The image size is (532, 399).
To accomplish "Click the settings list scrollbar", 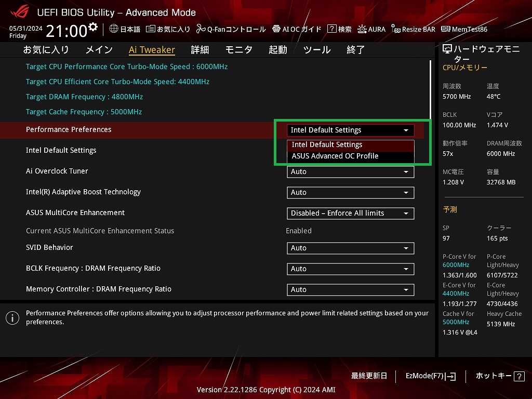I will coord(430,90).
